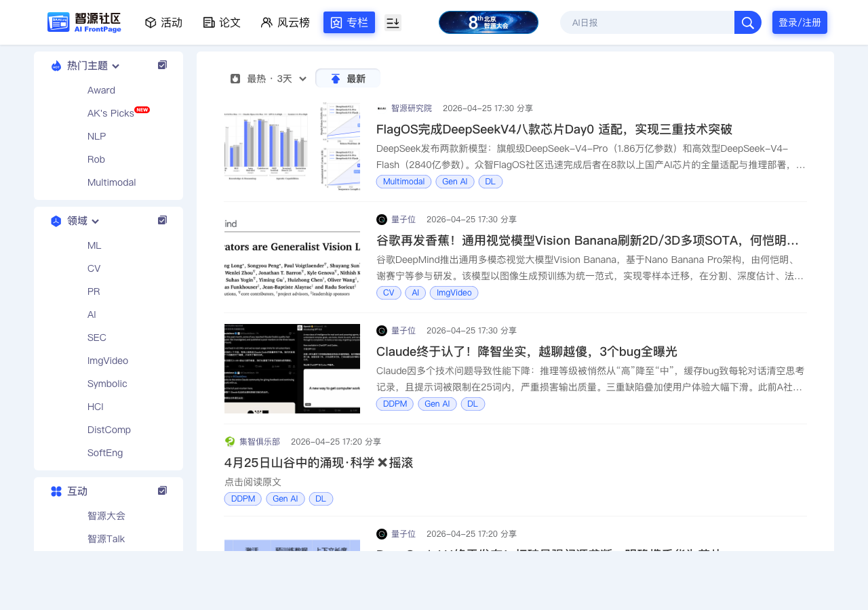Viewport: 868px width, 610px height.
Task: Click 量子位 avatar icon on Claude post
Action: (382, 331)
